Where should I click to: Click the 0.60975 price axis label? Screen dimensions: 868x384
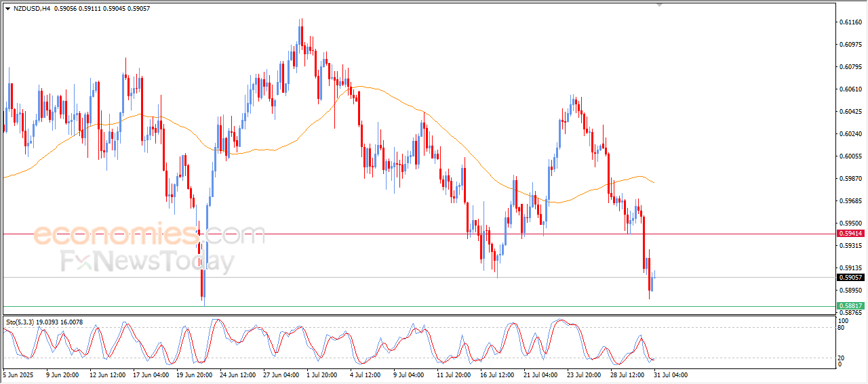850,45
